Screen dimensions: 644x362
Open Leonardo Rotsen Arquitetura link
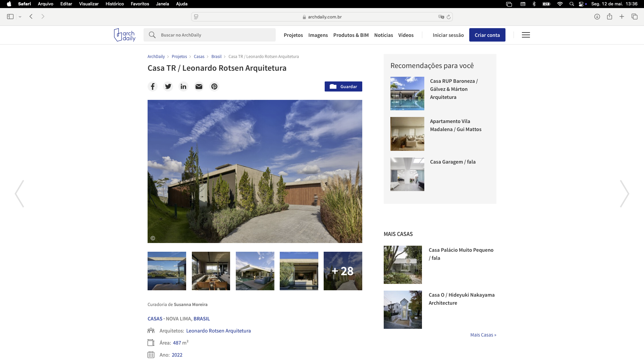[218, 331]
